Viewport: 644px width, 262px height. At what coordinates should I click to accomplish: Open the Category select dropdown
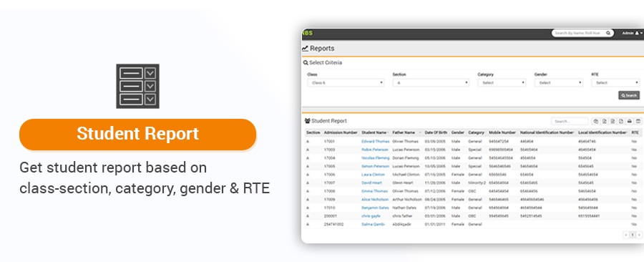click(502, 82)
